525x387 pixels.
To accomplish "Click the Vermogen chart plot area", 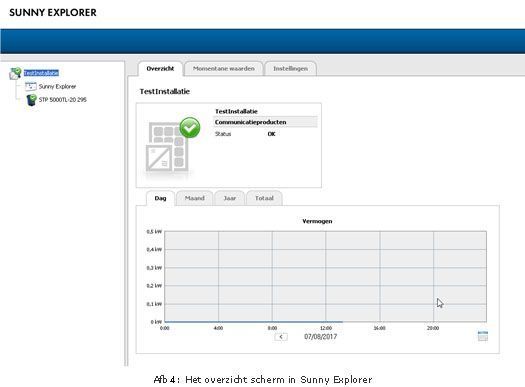I will pyautogui.click(x=325, y=277).
